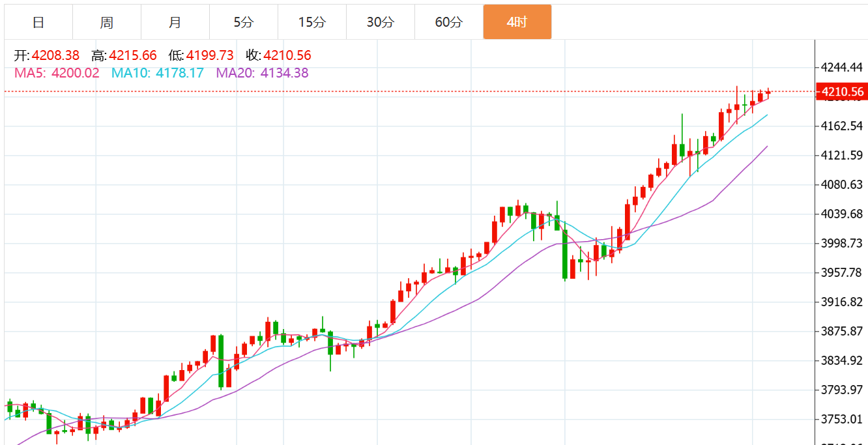868x445 pixels.
Task: Click the 收 (close) price value at top
Action: [x=287, y=55]
